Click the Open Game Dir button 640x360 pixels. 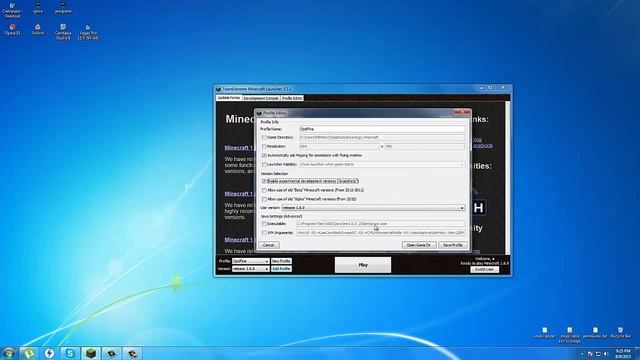point(419,245)
